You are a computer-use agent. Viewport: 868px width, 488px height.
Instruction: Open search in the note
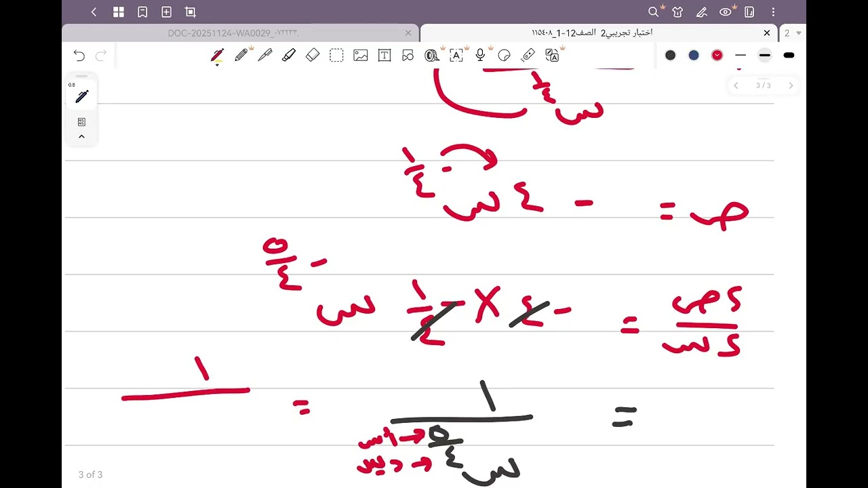coord(654,12)
